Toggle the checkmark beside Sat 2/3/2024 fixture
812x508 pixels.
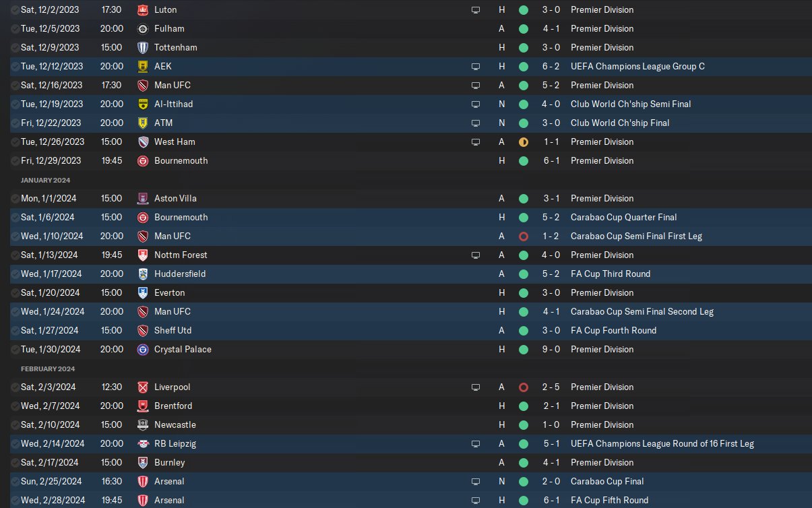[x=15, y=387]
